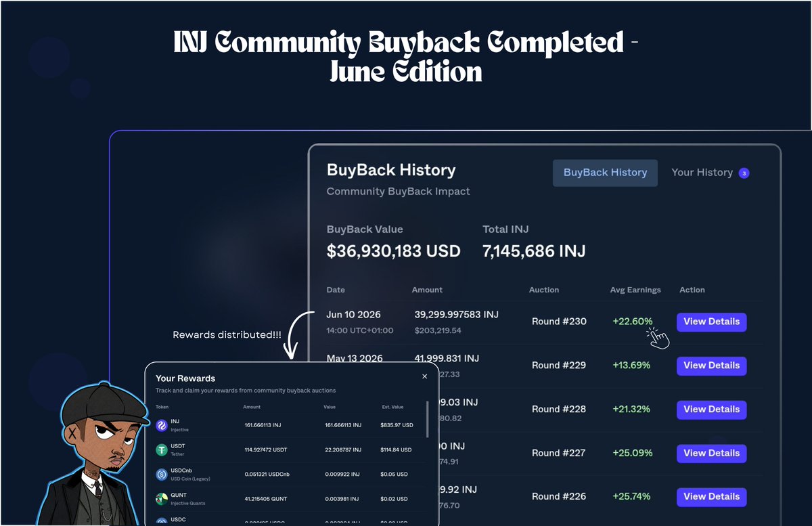
Task: Click the Jun 10 2026 date
Action: tap(354, 315)
